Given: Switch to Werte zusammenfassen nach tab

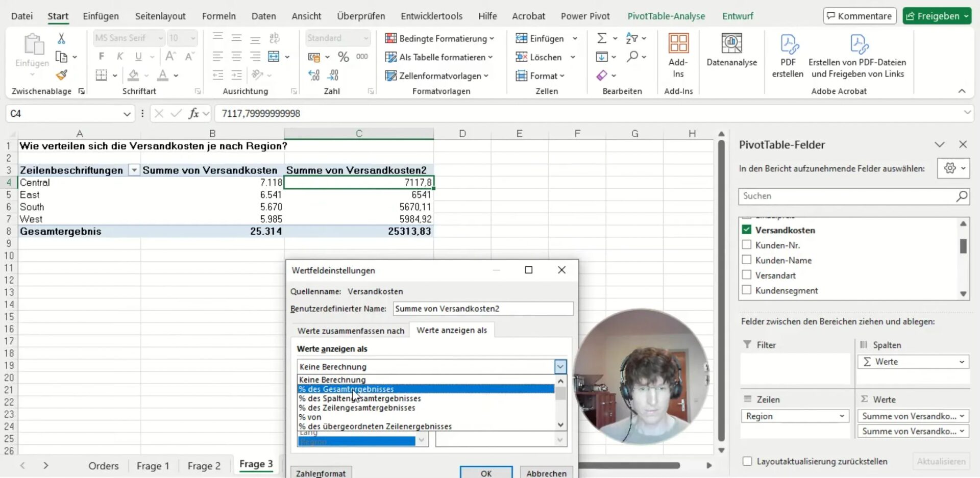Looking at the screenshot, I should click(351, 331).
